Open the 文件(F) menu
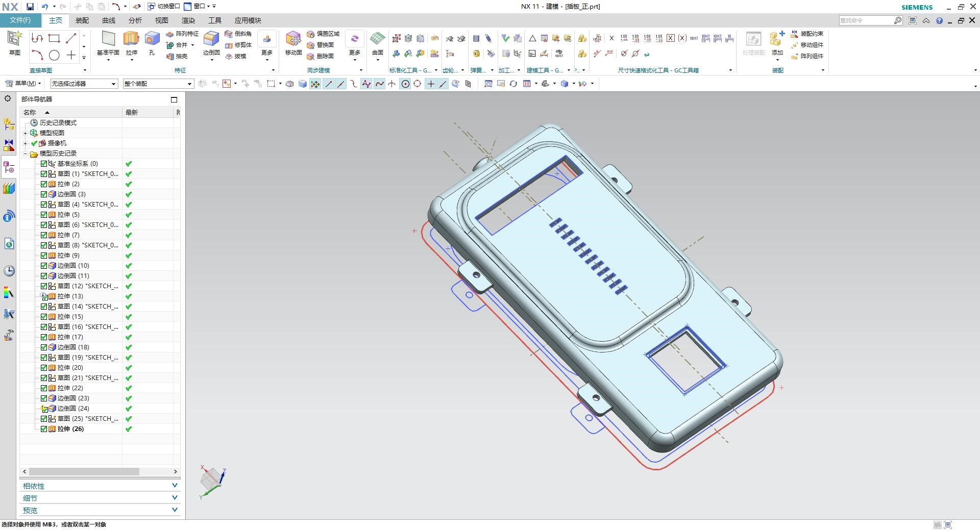Image resolution: width=980 pixels, height=530 pixels. pos(20,20)
